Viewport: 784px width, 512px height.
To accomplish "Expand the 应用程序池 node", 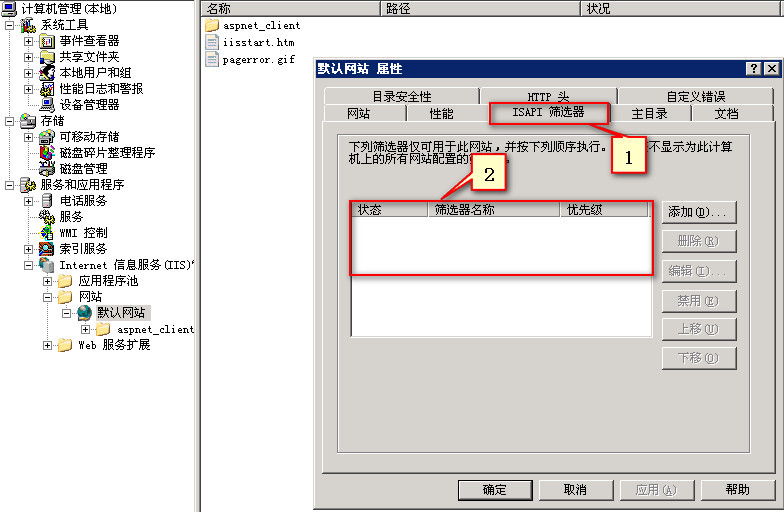I will pyautogui.click(x=48, y=281).
